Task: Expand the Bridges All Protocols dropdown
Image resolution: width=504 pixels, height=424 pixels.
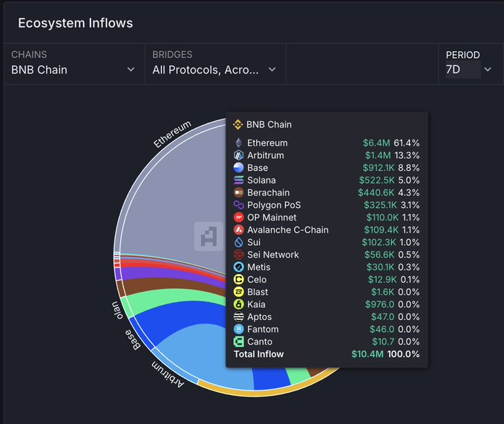Action: [x=214, y=70]
